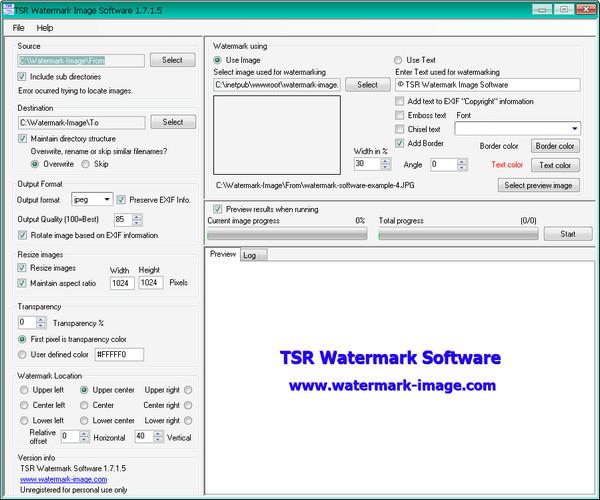Screen dimensions: 600x500
Task: Click the resize Height field showing 1024
Action: [x=151, y=283]
